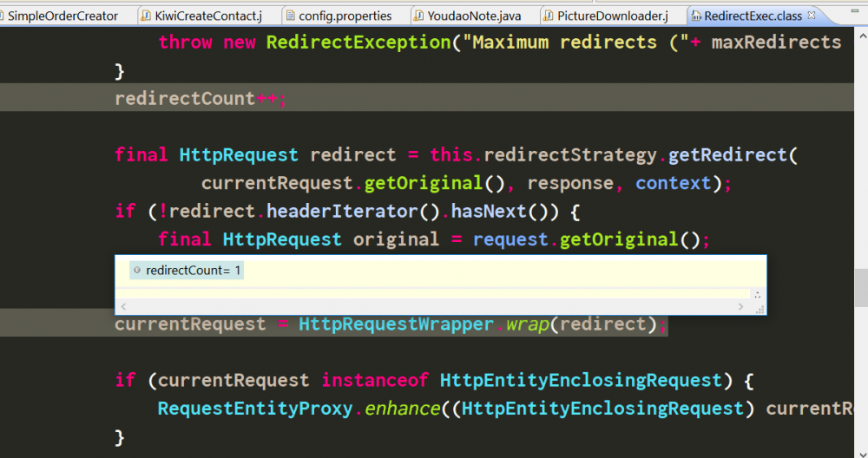Click the 'enhance' method name
This screenshot has height=458, width=868.
click(x=402, y=409)
